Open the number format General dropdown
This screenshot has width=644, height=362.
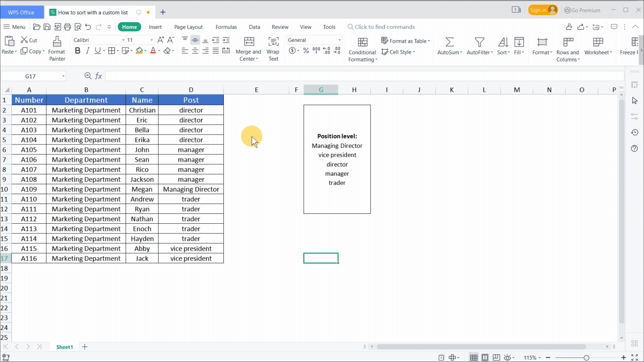coord(340,40)
